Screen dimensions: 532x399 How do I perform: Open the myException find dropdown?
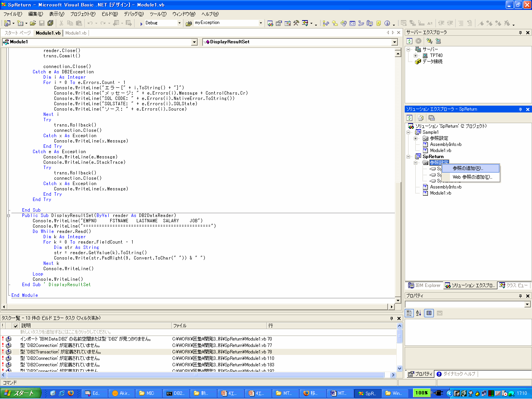pos(261,23)
